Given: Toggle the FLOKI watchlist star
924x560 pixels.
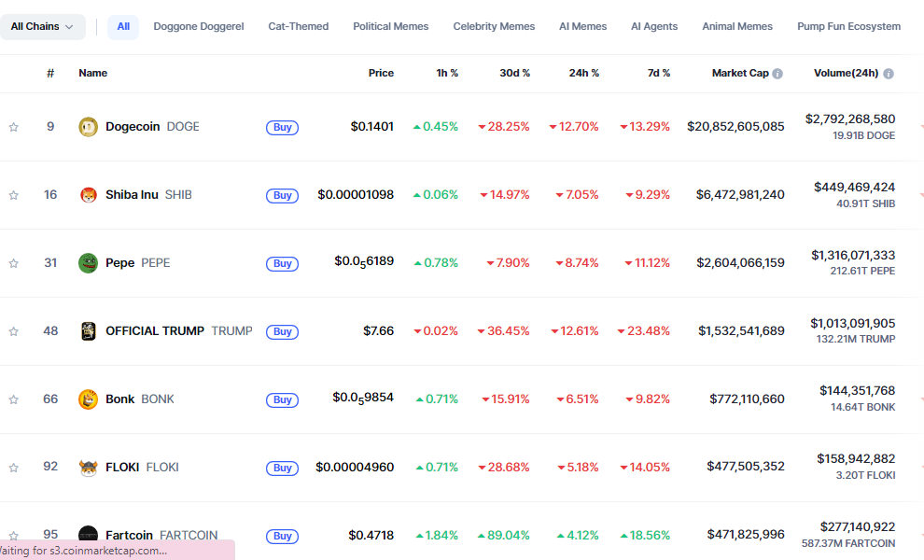Looking at the screenshot, I should 14,468.
